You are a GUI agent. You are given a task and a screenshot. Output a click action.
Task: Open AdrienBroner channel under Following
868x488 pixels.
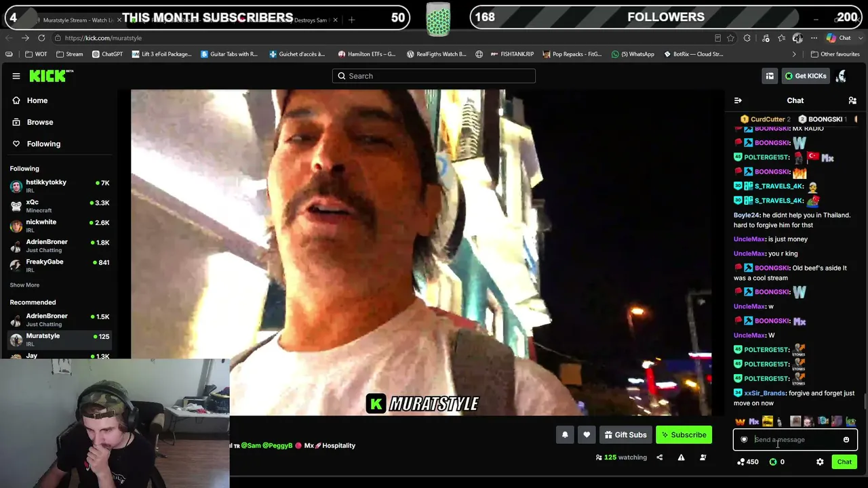[x=60, y=245]
